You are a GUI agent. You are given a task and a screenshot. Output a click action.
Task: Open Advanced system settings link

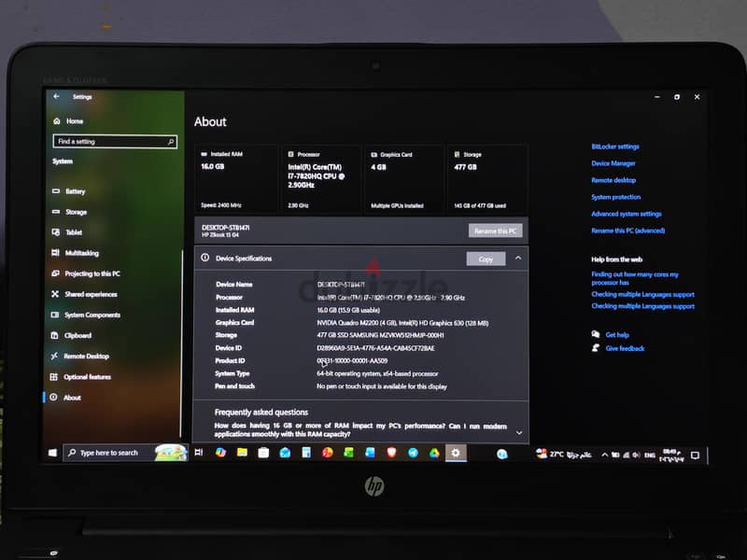coord(627,214)
